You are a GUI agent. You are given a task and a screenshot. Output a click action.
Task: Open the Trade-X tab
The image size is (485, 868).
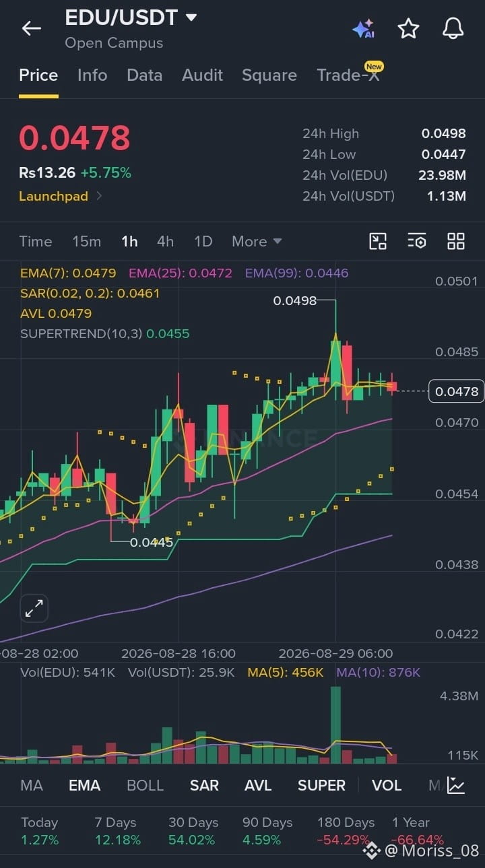coord(349,74)
